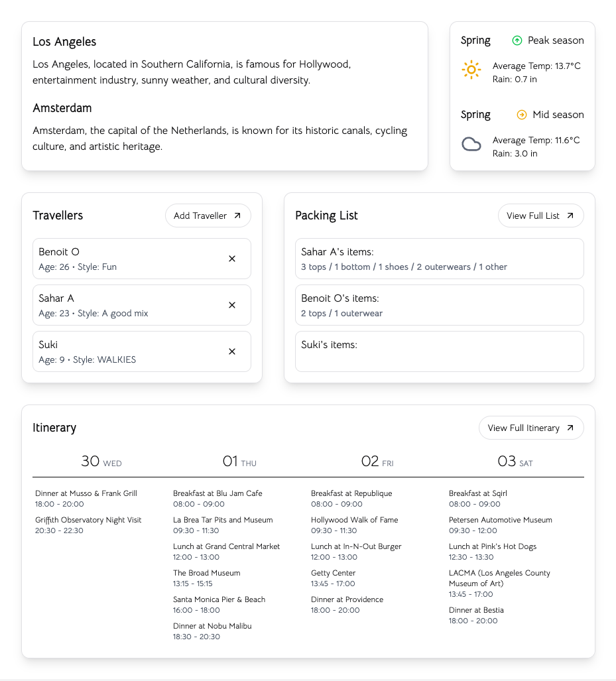
Task: Expand Suki's items packing card
Action: point(439,351)
